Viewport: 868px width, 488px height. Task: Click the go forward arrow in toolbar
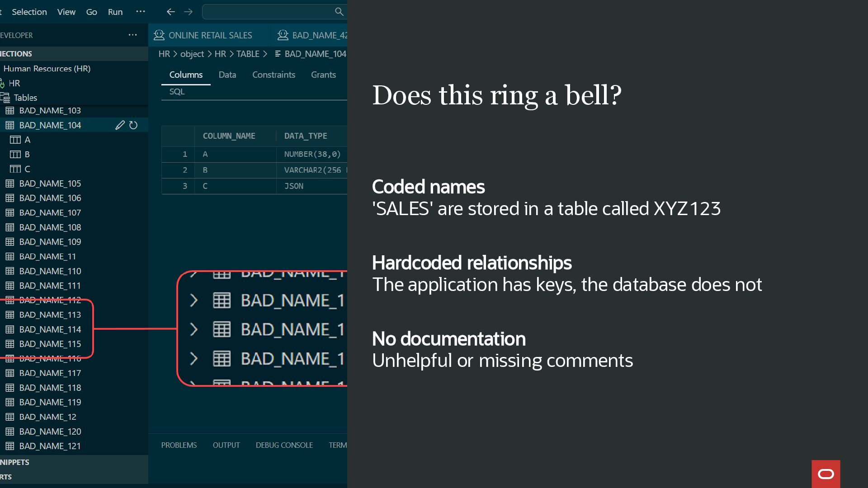189,12
